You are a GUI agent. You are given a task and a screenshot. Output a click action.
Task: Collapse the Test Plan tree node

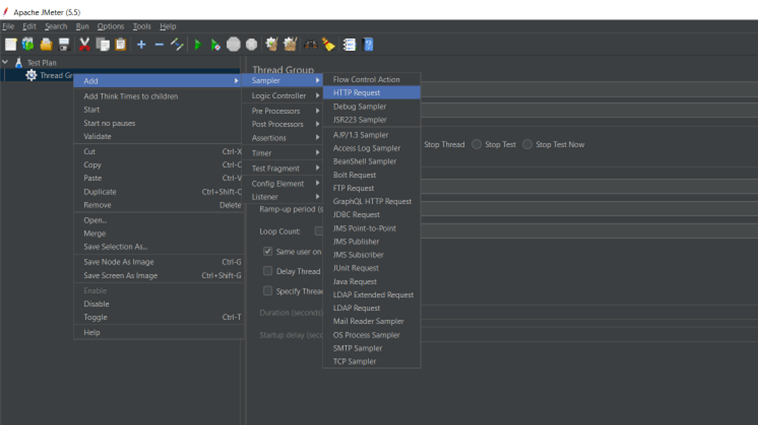[x=5, y=62]
